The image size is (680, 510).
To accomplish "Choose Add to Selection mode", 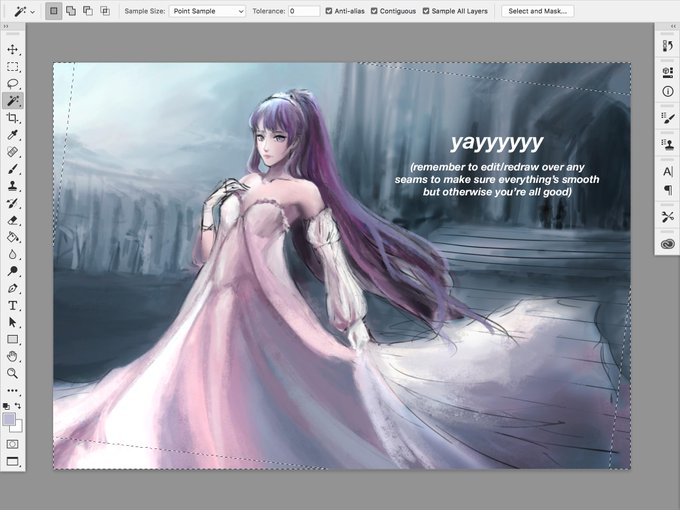I will point(71,11).
